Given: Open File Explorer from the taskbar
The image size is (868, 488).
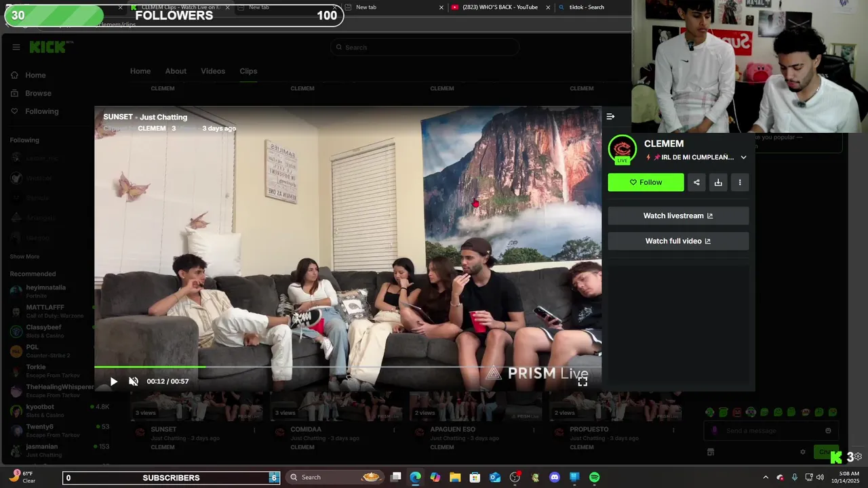Looking at the screenshot, I should pyautogui.click(x=455, y=477).
